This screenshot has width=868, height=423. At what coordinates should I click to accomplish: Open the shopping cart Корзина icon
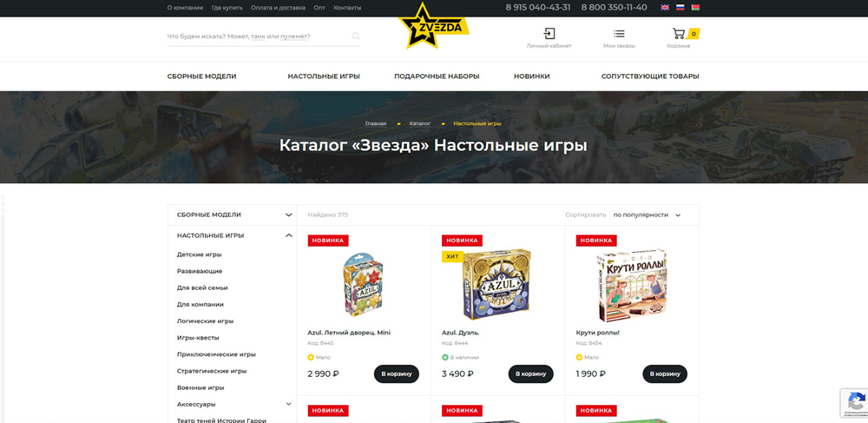tap(679, 33)
